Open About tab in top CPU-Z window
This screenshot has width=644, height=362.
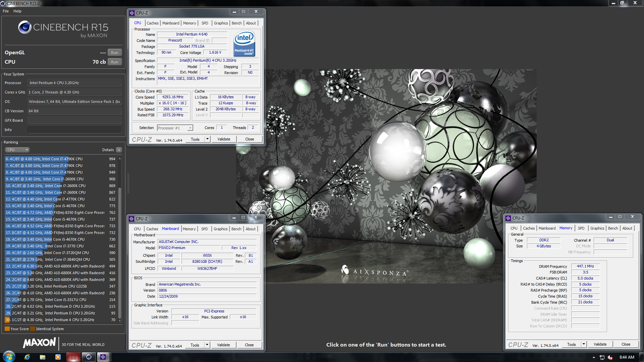(x=251, y=23)
